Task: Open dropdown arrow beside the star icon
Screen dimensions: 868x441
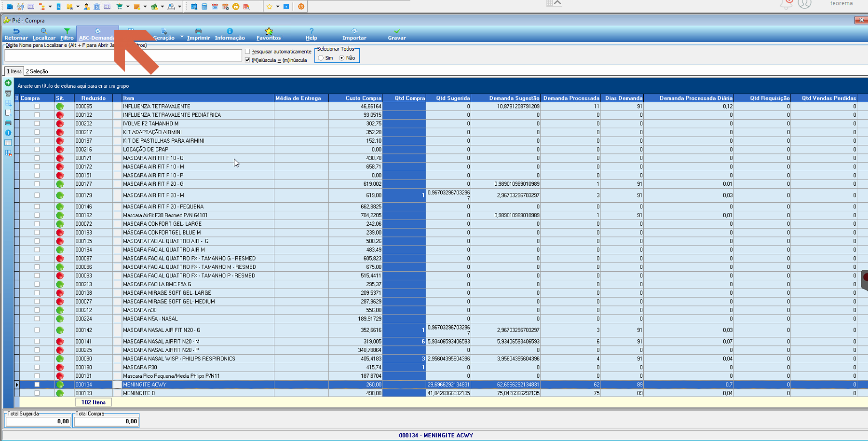Action: 278,7
